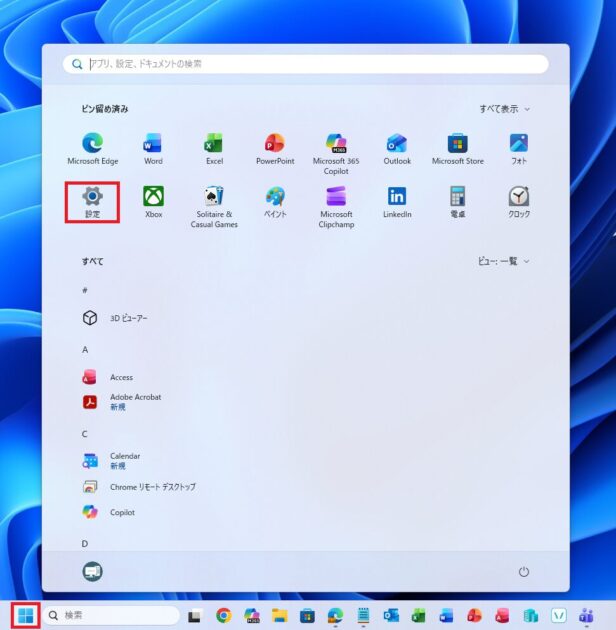Open LinkedIn from pinned apps
The width and height of the screenshot is (616, 630).
coord(397,202)
